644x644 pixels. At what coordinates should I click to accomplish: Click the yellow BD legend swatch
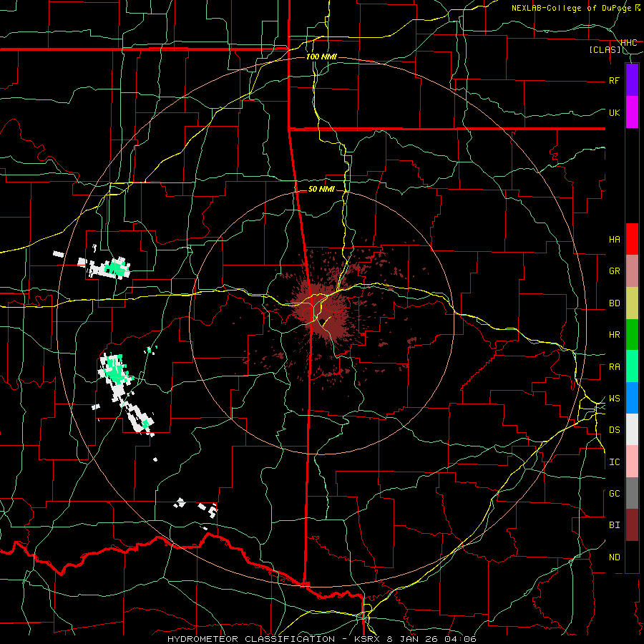click(632, 303)
